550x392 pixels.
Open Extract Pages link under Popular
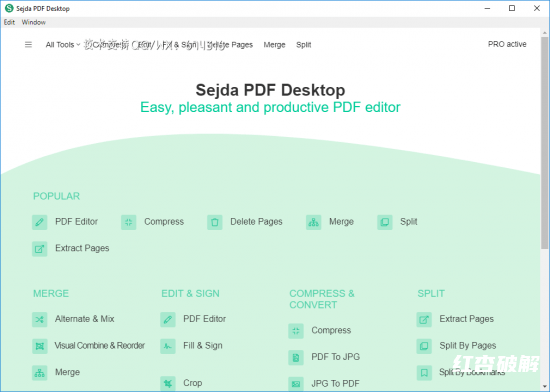tap(82, 248)
